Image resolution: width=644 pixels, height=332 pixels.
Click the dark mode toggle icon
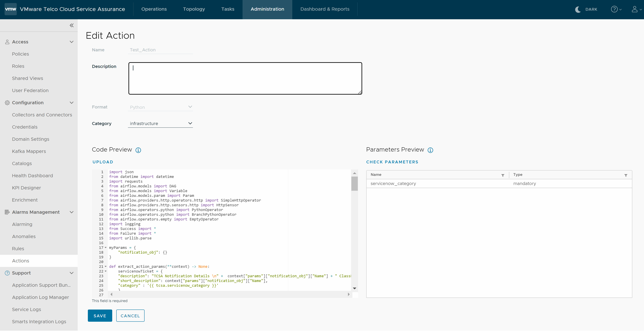click(578, 9)
